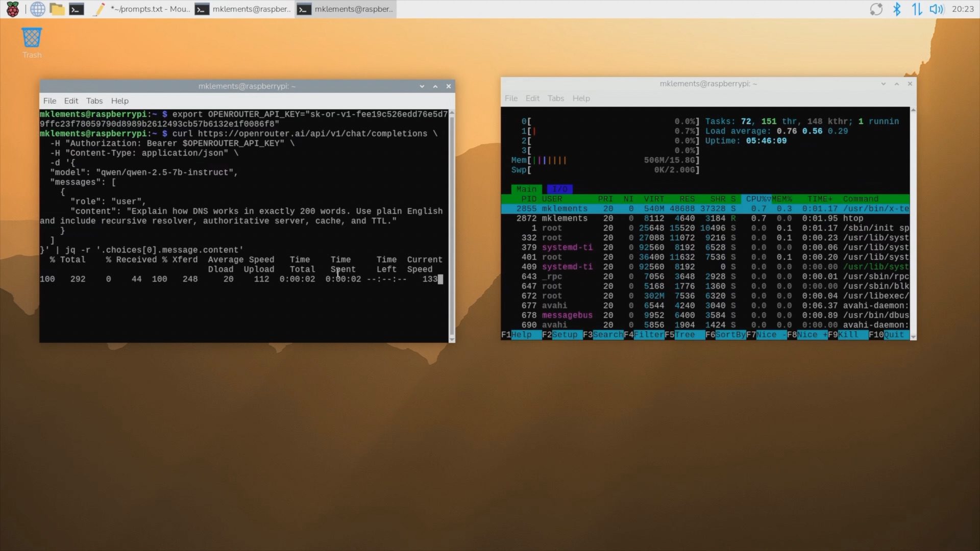Click the left terminal's vertical scrollbar

[451, 224]
